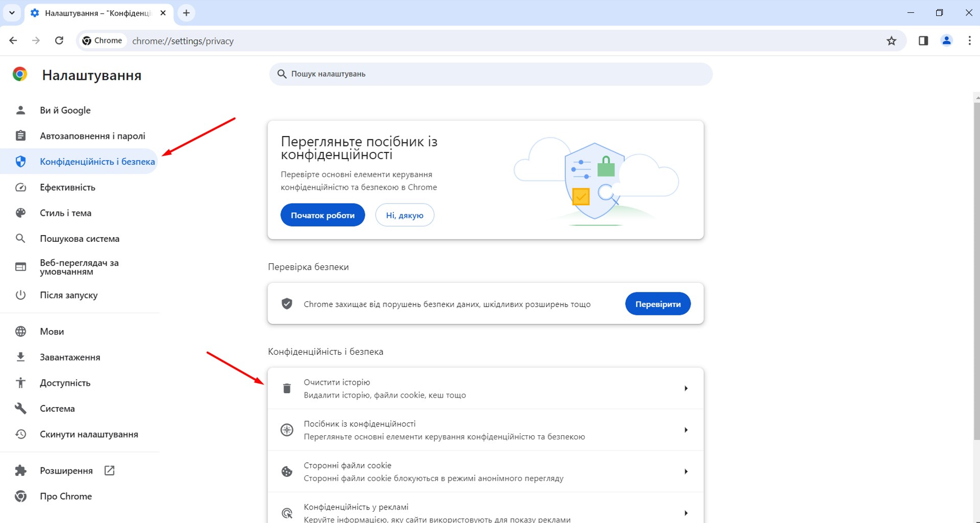Open the side panel icon
The height and width of the screenshot is (523, 980).
click(x=923, y=40)
